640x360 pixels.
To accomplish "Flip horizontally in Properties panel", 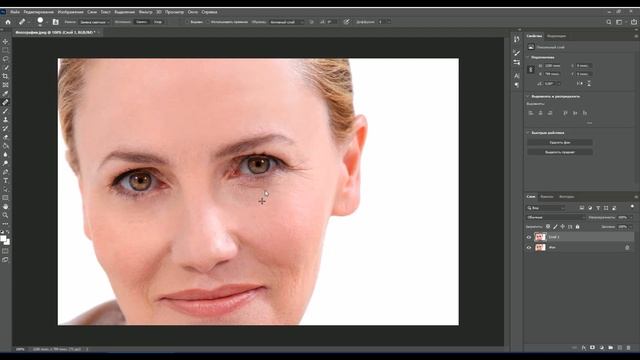I will (x=580, y=83).
